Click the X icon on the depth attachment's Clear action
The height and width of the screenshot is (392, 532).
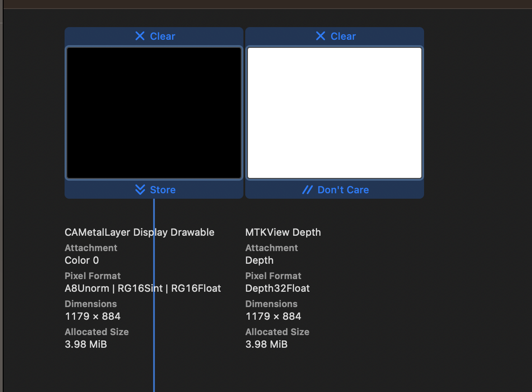tap(321, 36)
